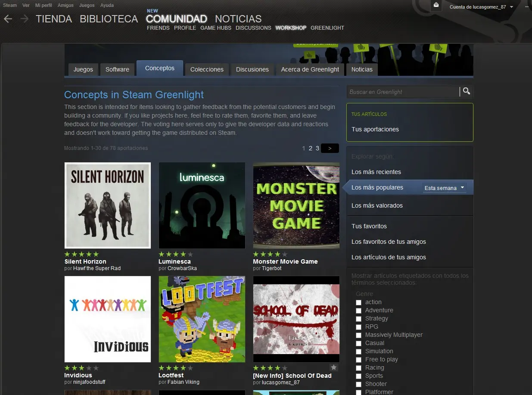Viewport: 532px width, 395px height.
Task: Open the Acerca de Greenlight tab
Action: tap(310, 69)
